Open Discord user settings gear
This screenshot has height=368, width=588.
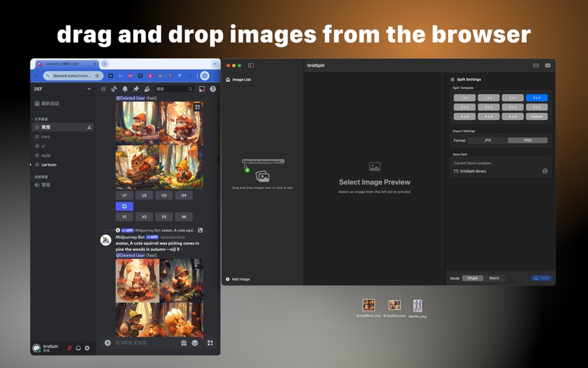click(x=87, y=348)
